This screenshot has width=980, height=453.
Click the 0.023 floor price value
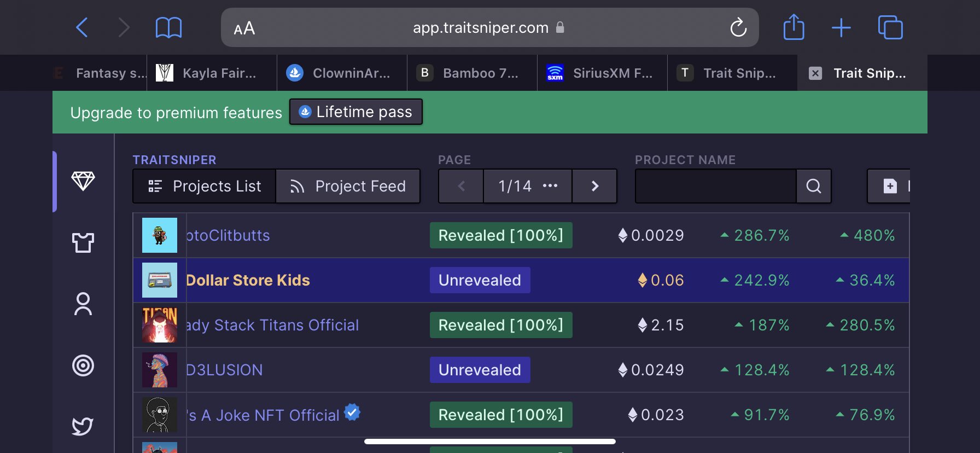[x=662, y=415]
